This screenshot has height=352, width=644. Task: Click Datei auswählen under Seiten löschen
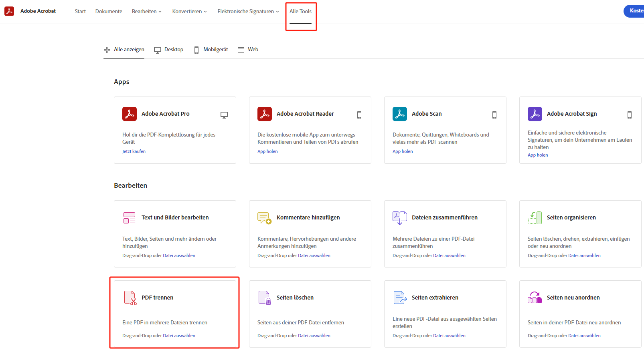(314, 336)
